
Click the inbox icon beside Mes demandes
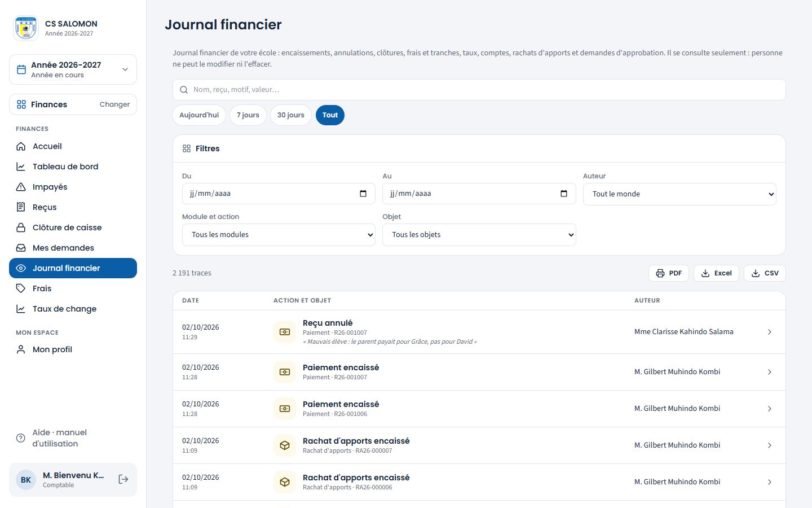click(x=21, y=248)
